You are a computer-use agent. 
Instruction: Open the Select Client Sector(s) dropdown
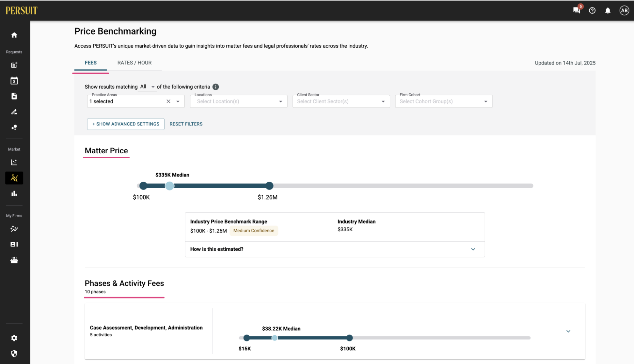pyautogui.click(x=341, y=101)
